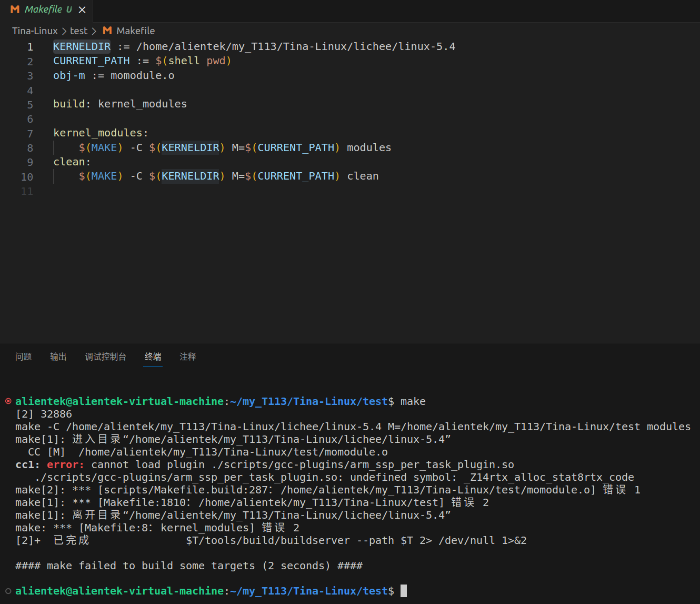Click KERNELDIR variable on line 1
700x604 pixels.
pos(82,46)
